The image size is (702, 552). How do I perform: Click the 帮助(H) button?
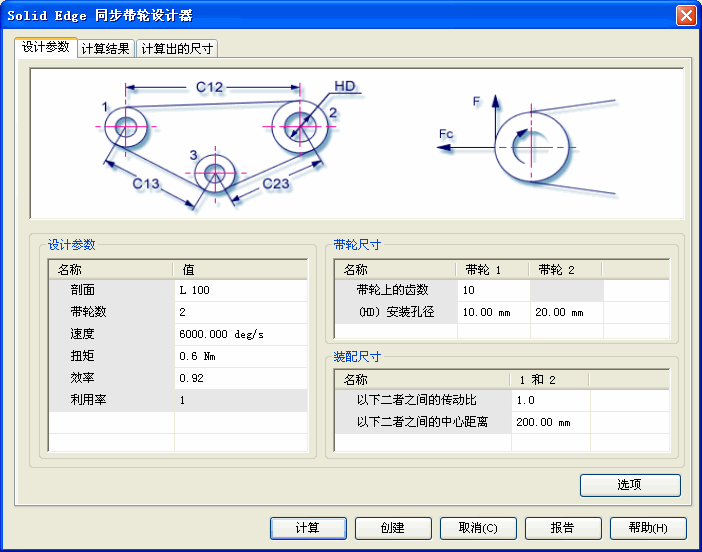click(x=648, y=528)
